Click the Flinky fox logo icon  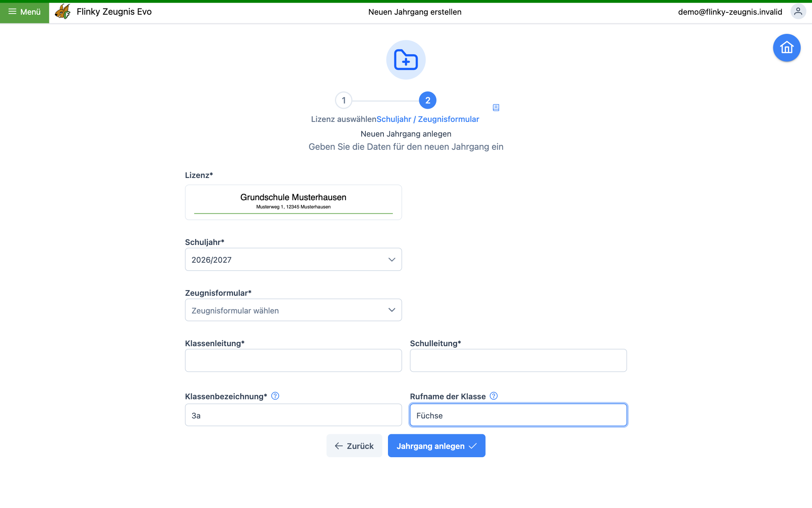pos(63,12)
